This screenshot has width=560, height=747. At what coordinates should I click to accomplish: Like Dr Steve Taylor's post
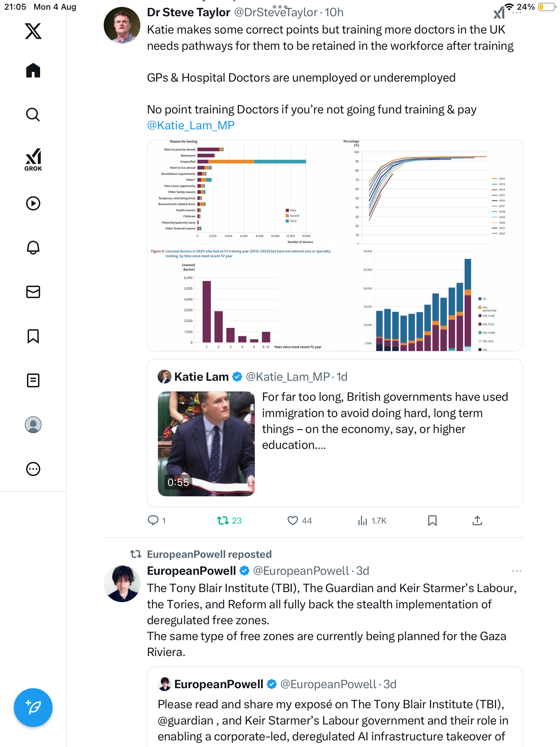pos(293,520)
